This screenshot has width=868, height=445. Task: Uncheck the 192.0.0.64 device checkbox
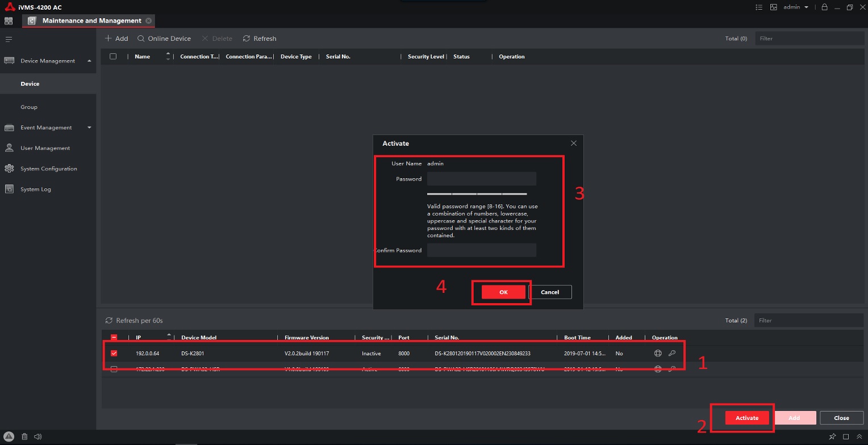tap(114, 353)
